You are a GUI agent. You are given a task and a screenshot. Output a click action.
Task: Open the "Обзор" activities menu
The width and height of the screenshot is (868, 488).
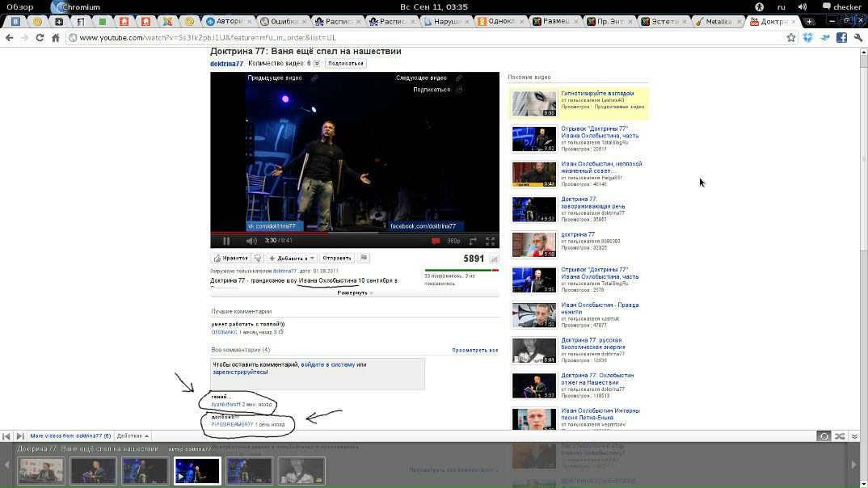[20, 6]
